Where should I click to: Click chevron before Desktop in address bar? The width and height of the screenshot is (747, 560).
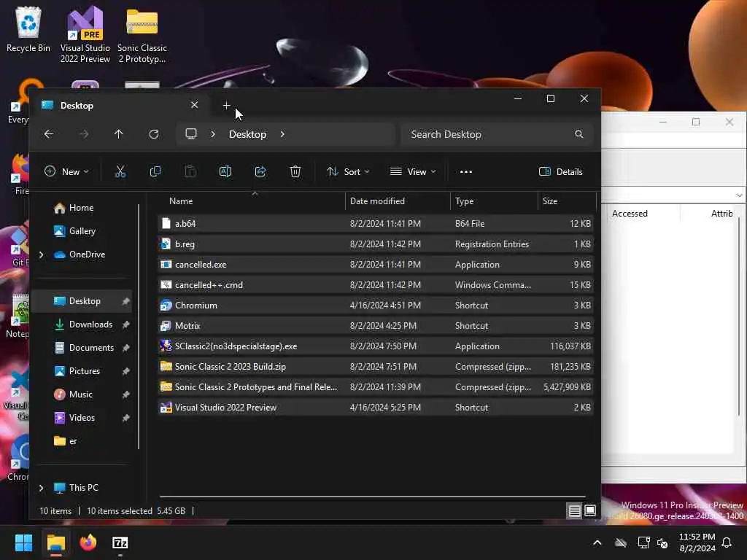tap(213, 134)
